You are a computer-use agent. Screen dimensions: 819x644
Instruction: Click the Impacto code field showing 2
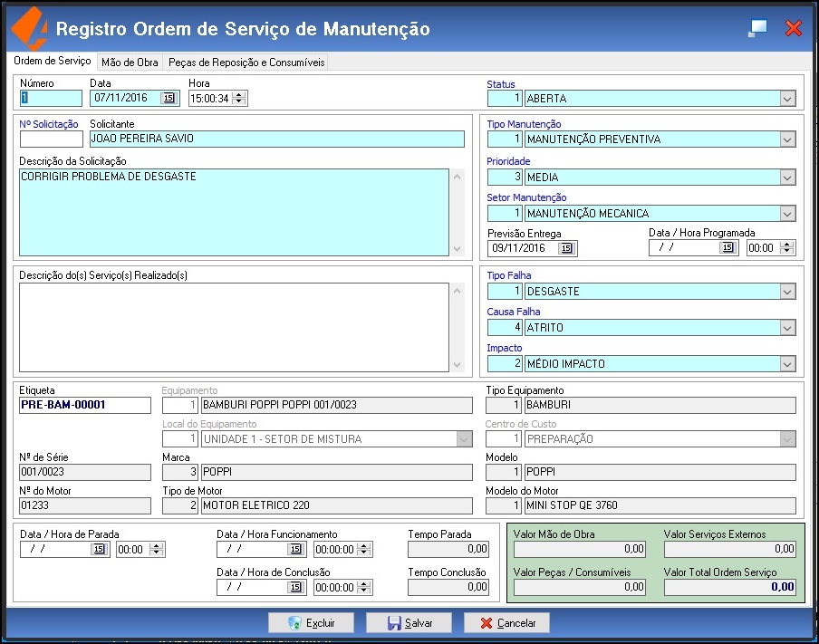click(x=505, y=364)
